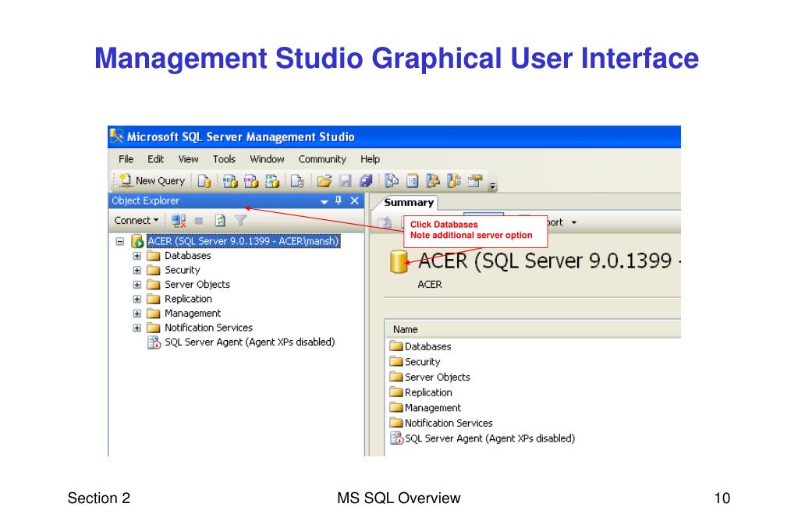Expand the Security tree node
The image size is (798, 532).
(137, 271)
